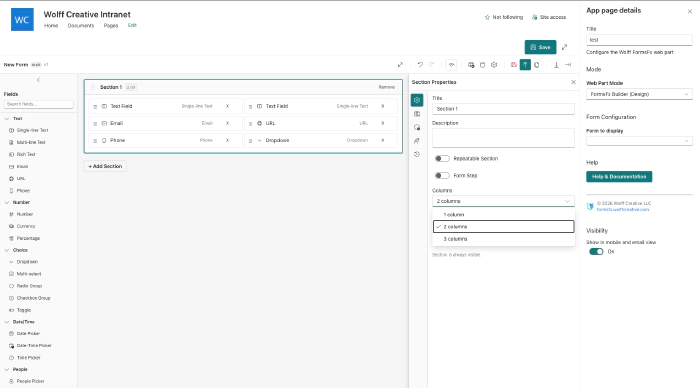Collapse the Number field category

pyautogui.click(x=7, y=202)
